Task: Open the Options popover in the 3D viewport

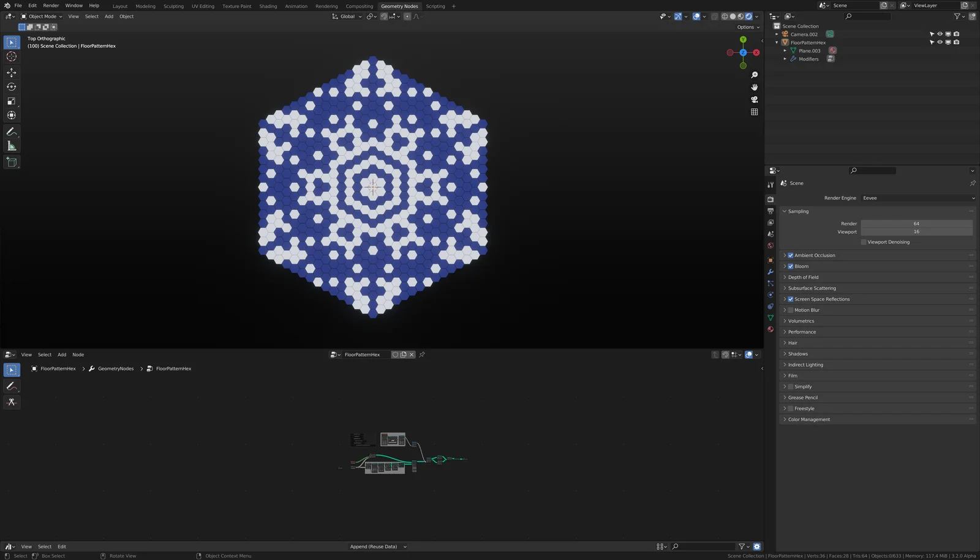Action: click(747, 27)
